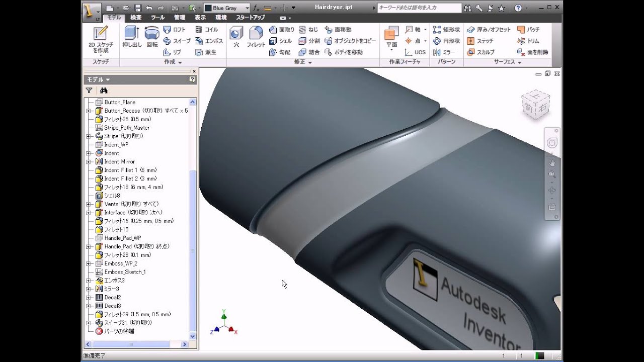Select the スカルプ sculpt tool
The width and height of the screenshot is (644, 362).
(480, 52)
